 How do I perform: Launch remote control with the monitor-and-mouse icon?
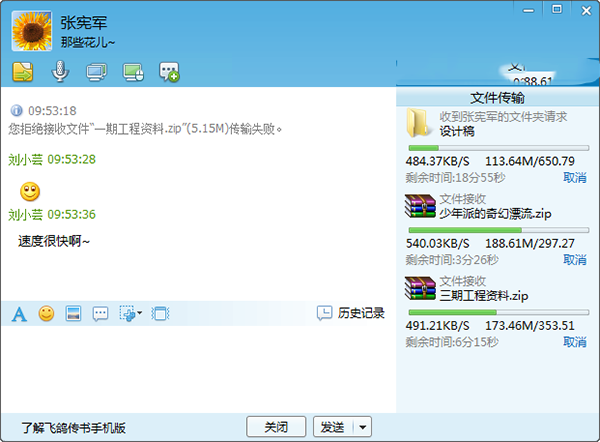point(133,72)
